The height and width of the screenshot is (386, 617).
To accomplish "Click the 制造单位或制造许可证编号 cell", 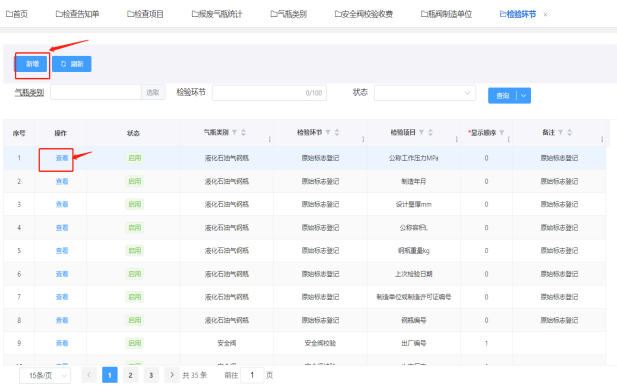I will click(414, 297).
